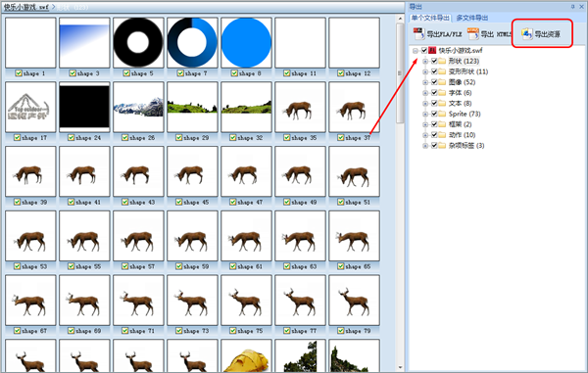
Task: Select the 杂项标签 (3) tree item
Action: pyautogui.click(x=466, y=145)
